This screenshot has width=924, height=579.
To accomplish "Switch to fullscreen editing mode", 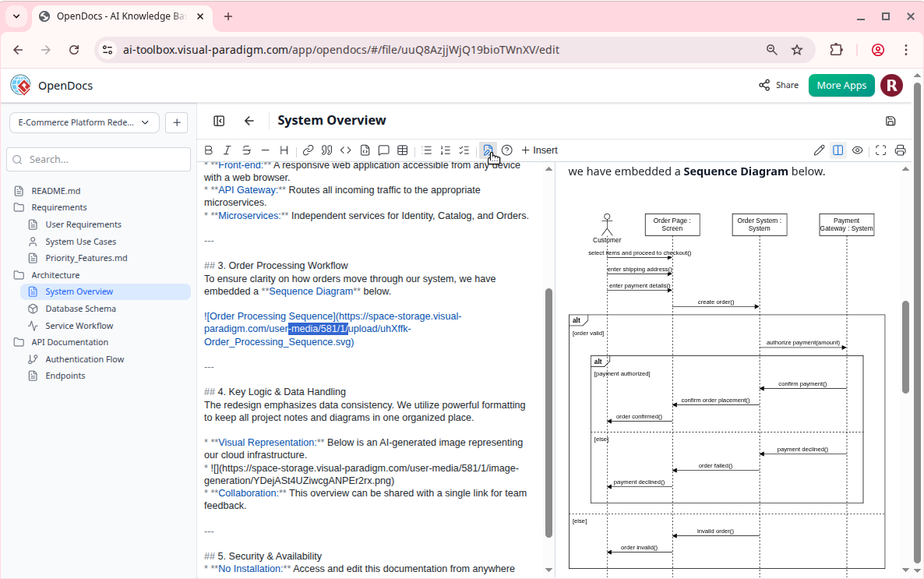I will pyautogui.click(x=880, y=150).
